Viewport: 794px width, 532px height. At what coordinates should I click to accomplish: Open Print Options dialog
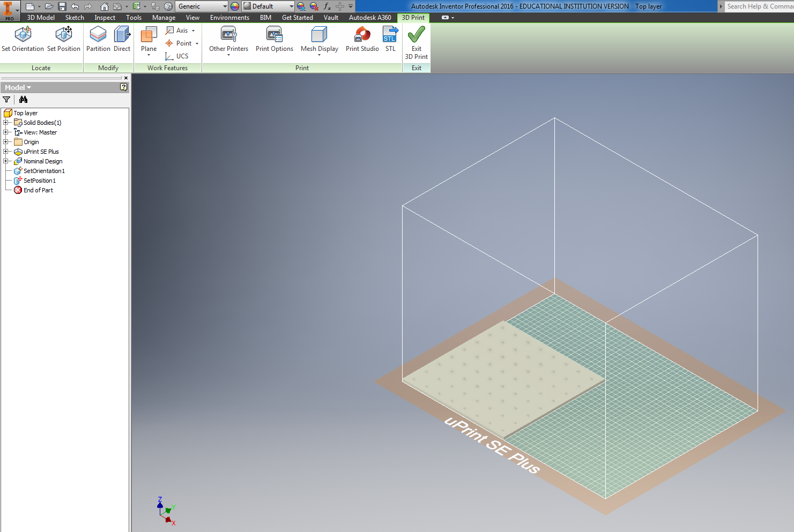click(274, 39)
